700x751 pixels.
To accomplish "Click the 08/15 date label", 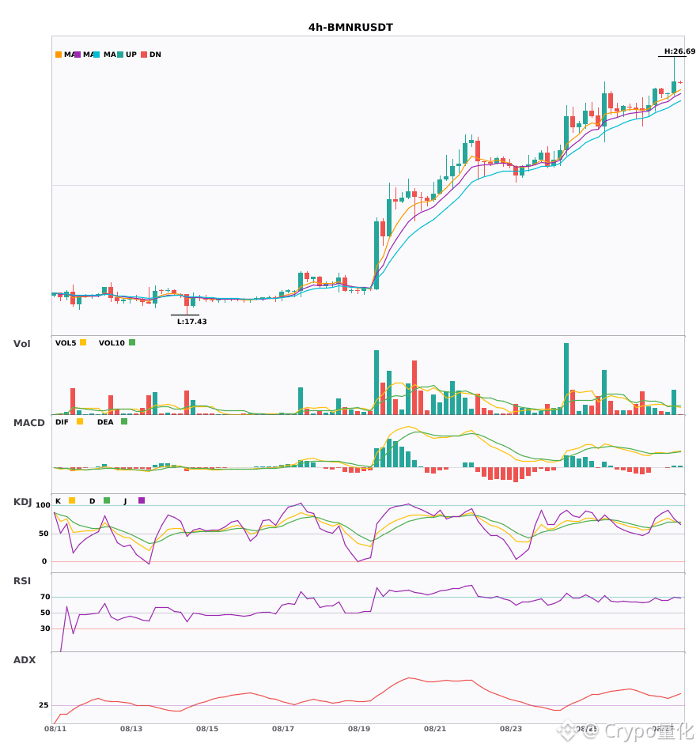I will pyautogui.click(x=207, y=729).
